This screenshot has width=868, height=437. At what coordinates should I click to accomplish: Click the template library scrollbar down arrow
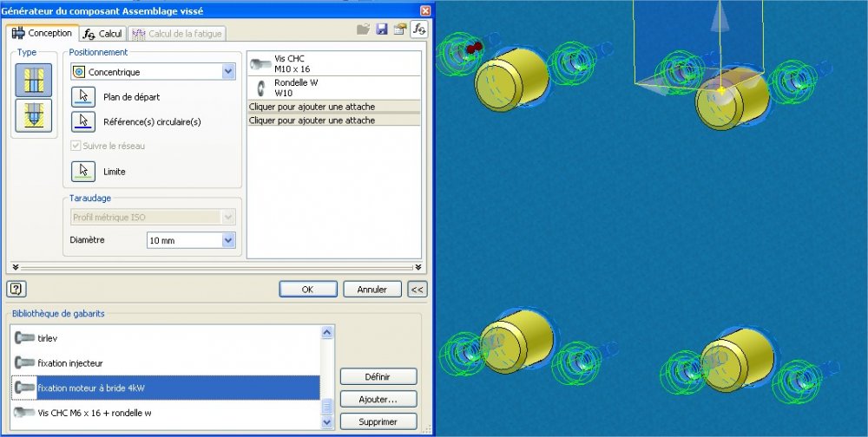point(326,422)
